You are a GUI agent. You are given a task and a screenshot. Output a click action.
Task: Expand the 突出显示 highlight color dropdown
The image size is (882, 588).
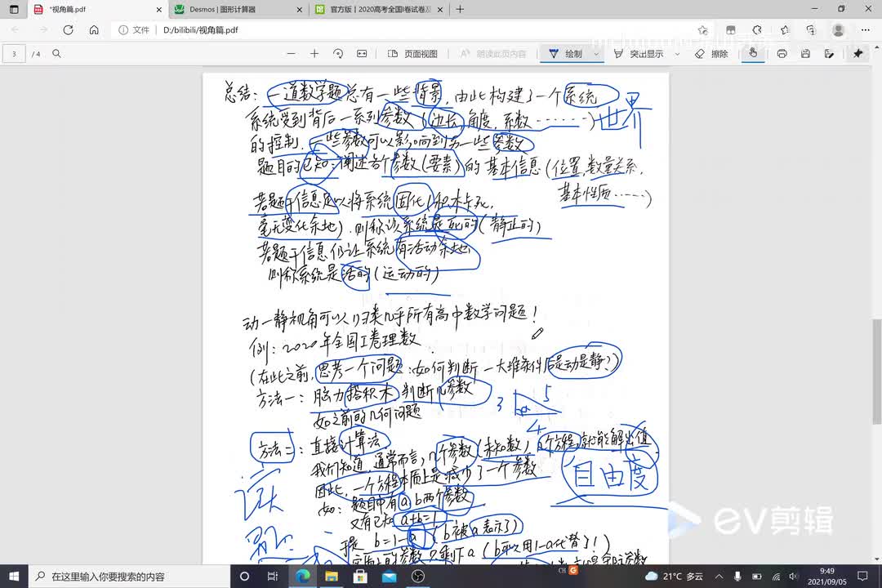click(677, 54)
